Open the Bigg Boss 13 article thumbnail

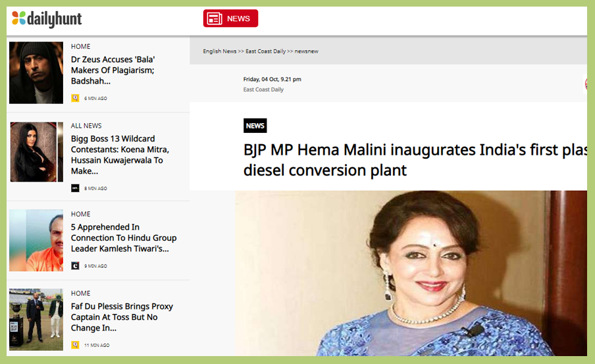(36, 152)
